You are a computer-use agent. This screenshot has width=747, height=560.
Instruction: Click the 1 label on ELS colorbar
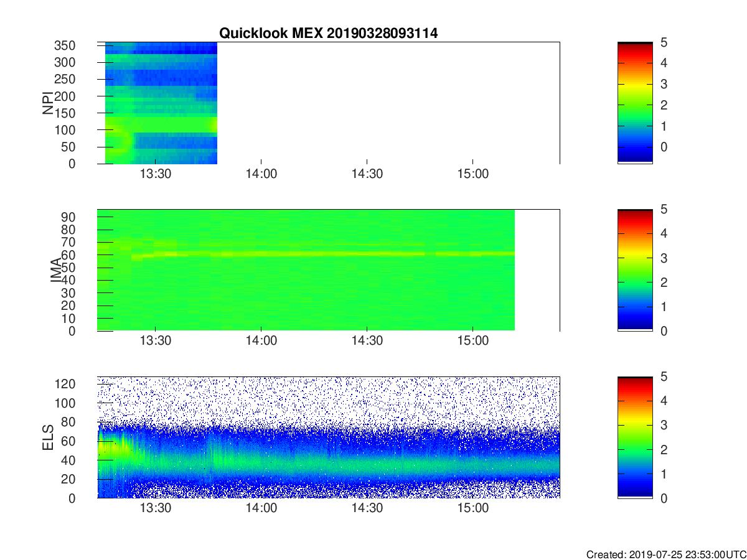pos(664,474)
